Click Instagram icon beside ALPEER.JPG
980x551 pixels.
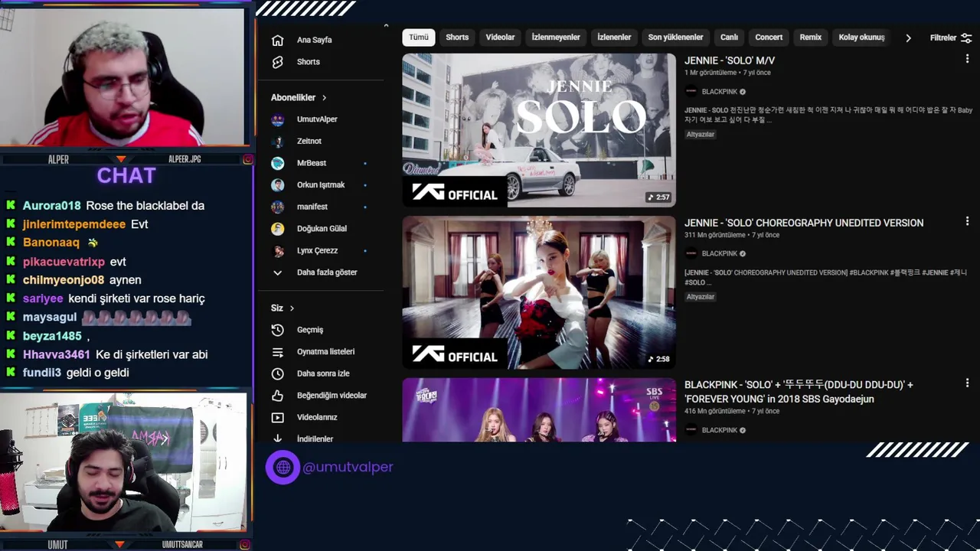point(248,159)
